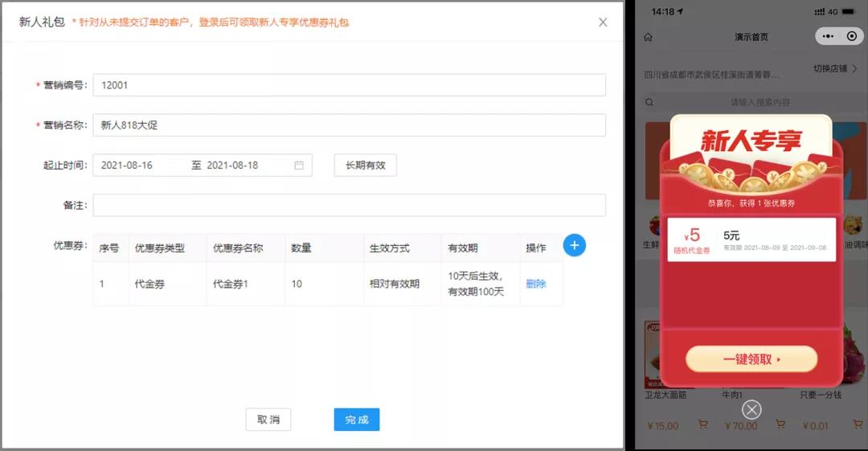Click the calendar icon in date range field
Viewport: 868px width, 451px height.
pos(299,166)
